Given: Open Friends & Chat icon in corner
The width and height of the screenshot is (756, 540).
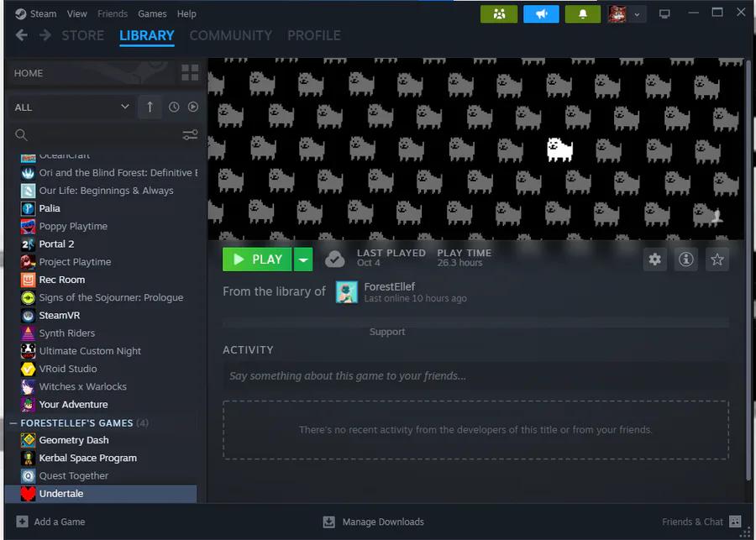Looking at the screenshot, I should [735, 522].
